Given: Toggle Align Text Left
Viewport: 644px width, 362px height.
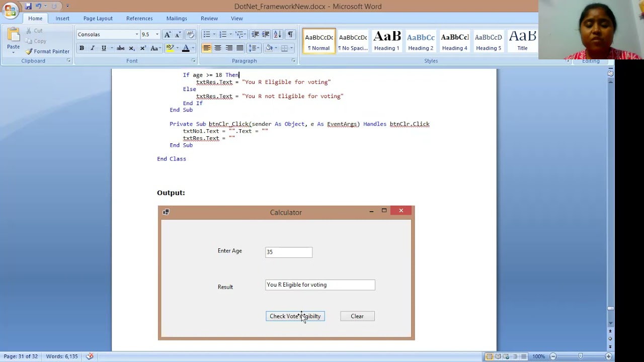Looking at the screenshot, I should click(x=207, y=48).
